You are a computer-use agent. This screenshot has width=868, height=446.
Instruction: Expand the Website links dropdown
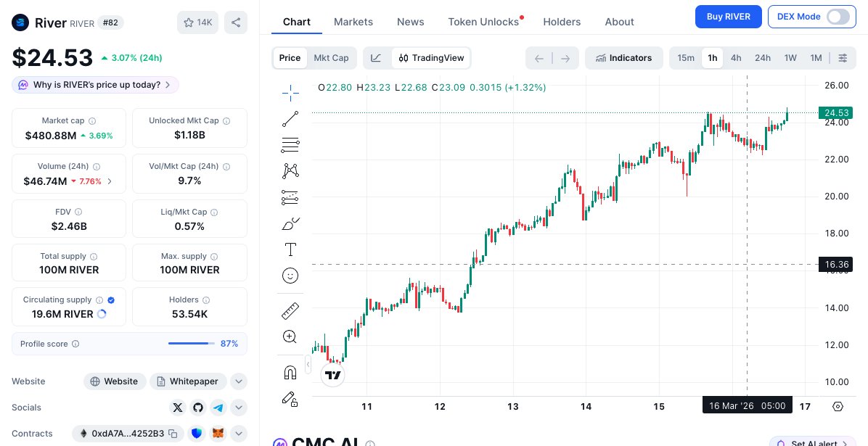239,381
